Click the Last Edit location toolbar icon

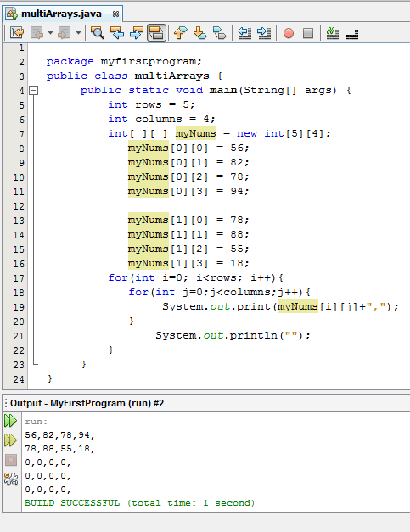click(x=17, y=33)
